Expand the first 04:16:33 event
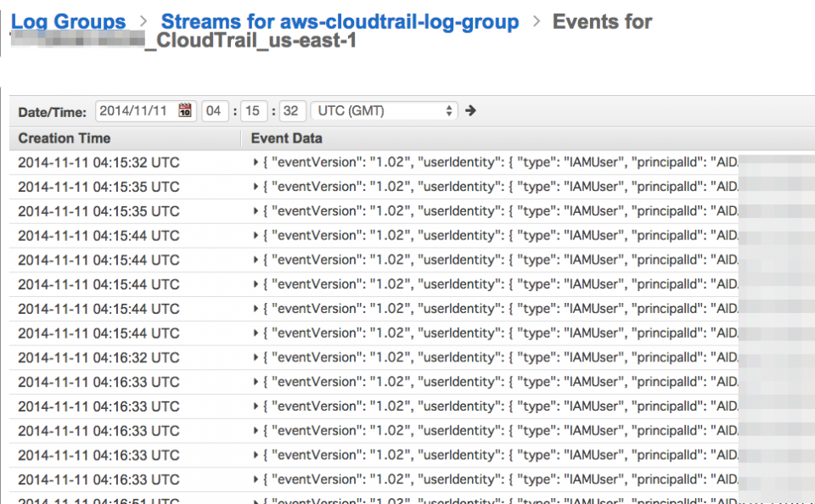This screenshot has width=815, height=504. coord(256,382)
